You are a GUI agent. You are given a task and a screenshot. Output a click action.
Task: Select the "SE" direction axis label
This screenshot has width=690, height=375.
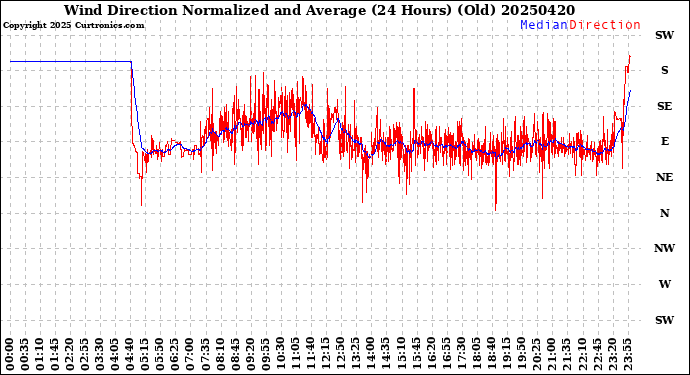pos(664,106)
